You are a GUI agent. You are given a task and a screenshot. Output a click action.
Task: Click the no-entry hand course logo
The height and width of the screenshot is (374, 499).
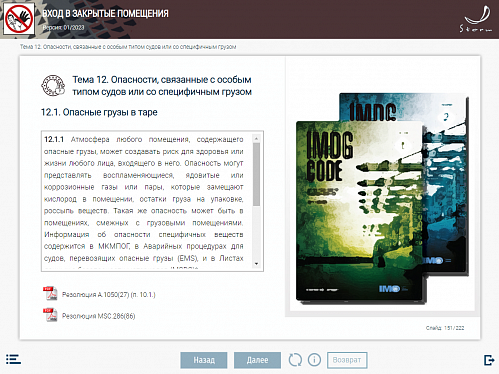(19, 19)
